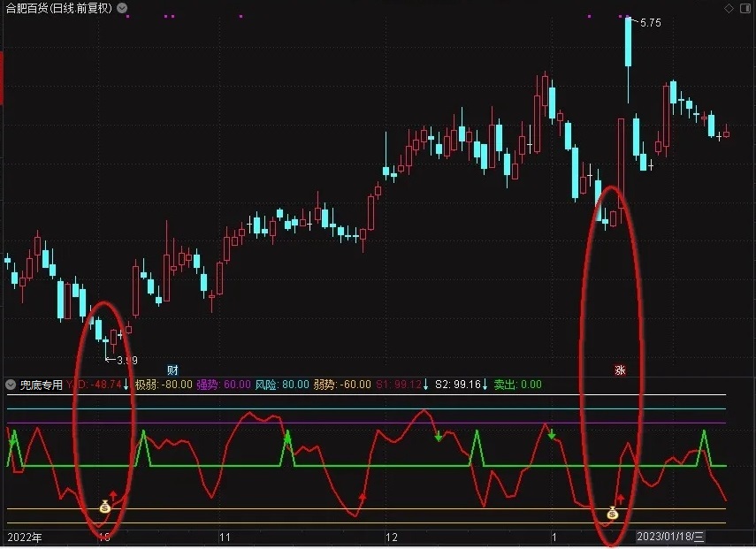The width and height of the screenshot is (756, 549).
Task: Click the green down arrow near December peak
Action: coord(439,436)
